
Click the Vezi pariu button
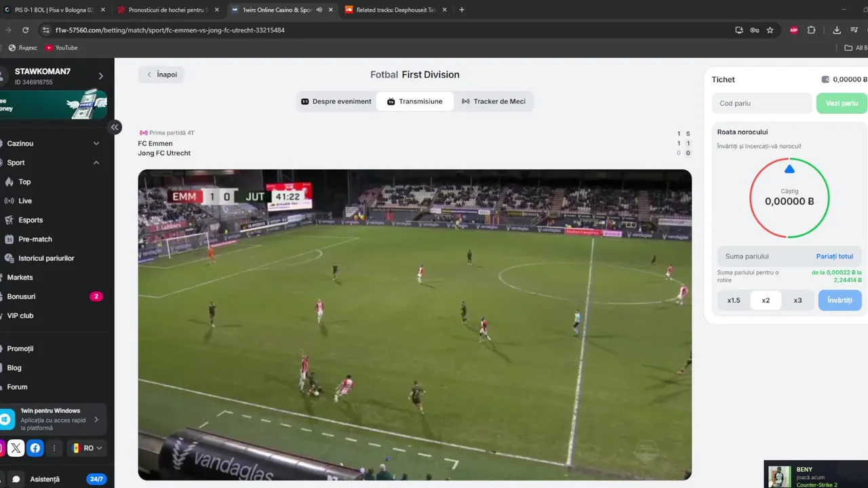pos(842,103)
